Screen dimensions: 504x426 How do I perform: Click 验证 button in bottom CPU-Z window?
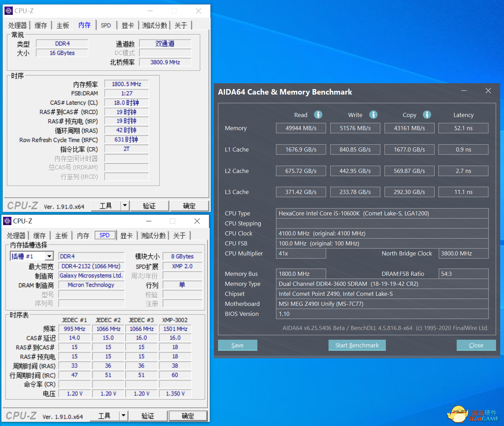tap(148, 416)
